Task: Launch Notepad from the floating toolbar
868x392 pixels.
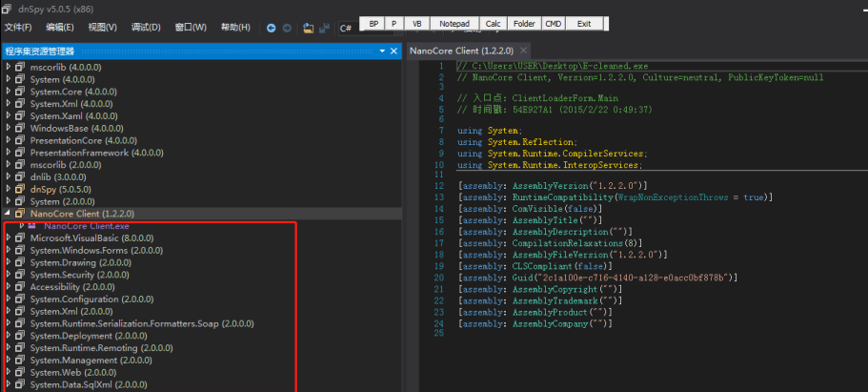Action: (454, 24)
